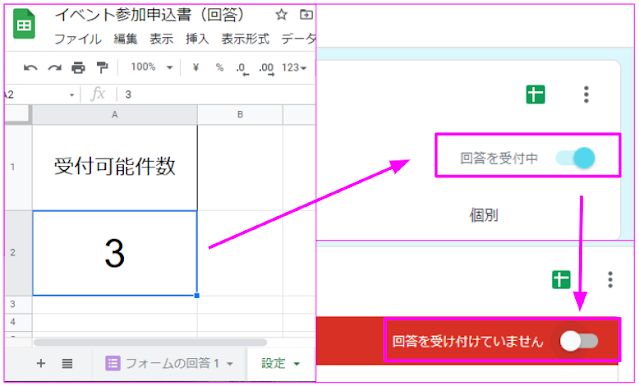This screenshot has width=639, height=386.
Task: Click the green spreadsheet icon in upper form panel
Action: click(x=535, y=95)
